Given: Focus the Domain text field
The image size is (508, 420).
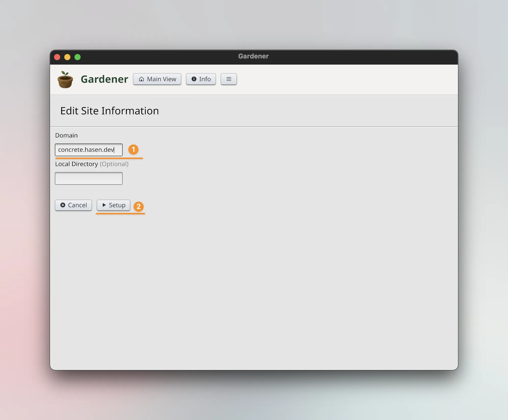Looking at the screenshot, I should (x=88, y=150).
